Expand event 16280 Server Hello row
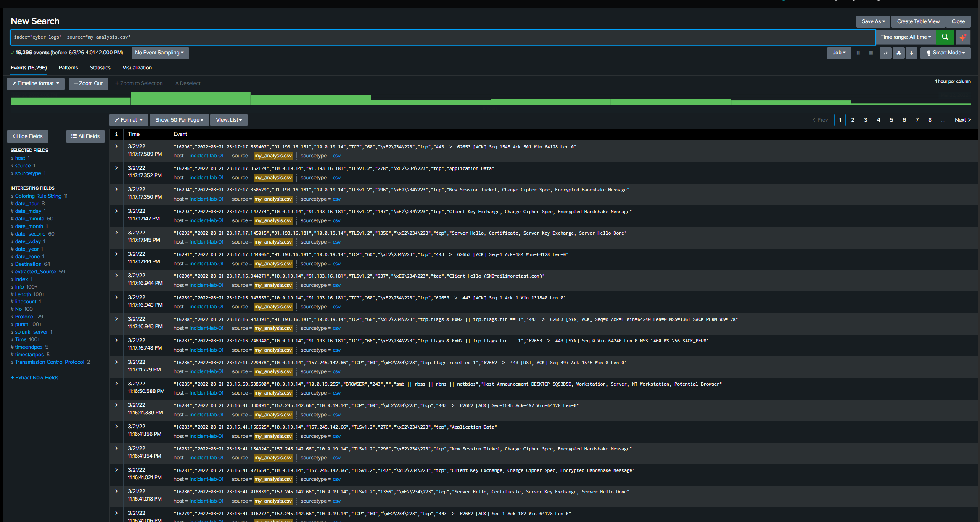The width and height of the screenshot is (980, 522). point(116,491)
